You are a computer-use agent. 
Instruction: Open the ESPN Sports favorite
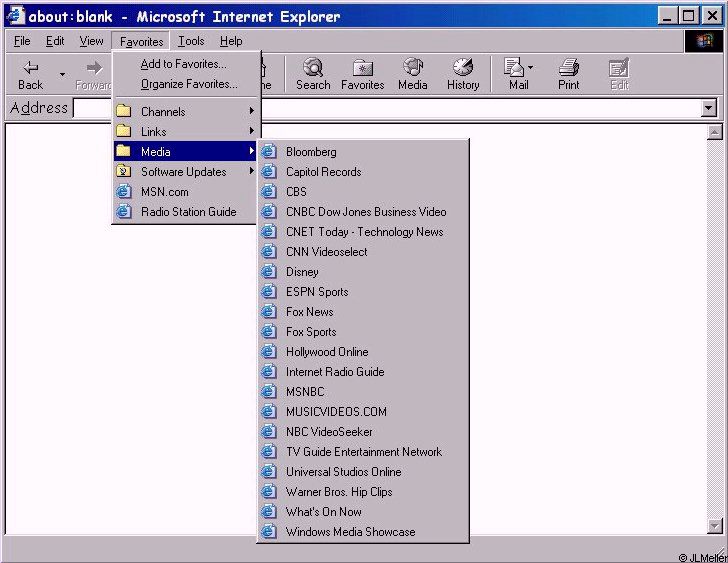pyautogui.click(x=363, y=291)
